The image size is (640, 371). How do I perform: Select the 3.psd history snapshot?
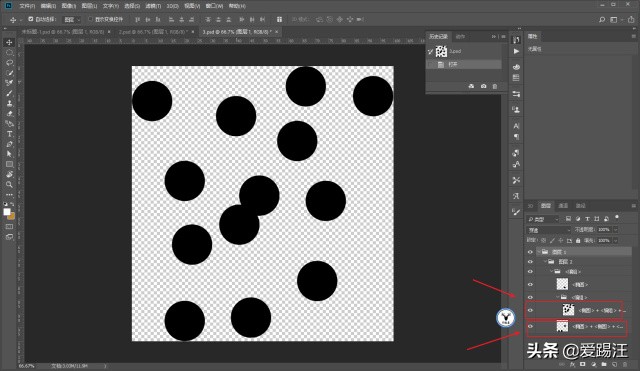[464, 51]
